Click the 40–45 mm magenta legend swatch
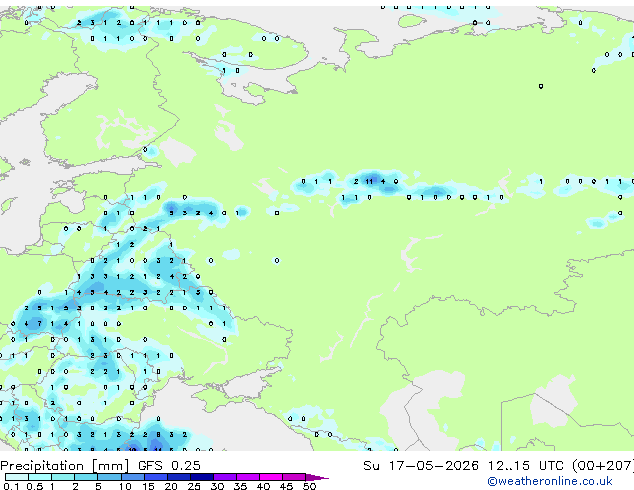Image resolution: width=634 pixels, height=490 pixels. [x=271, y=477]
